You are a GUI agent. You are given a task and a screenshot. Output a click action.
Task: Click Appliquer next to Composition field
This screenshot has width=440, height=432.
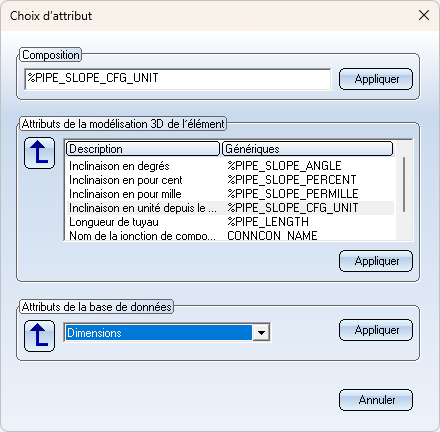click(x=376, y=79)
